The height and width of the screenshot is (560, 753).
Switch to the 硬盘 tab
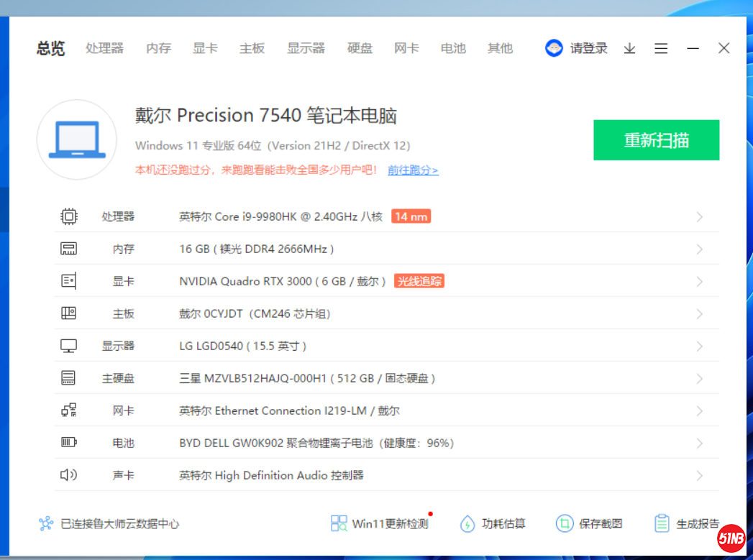360,49
